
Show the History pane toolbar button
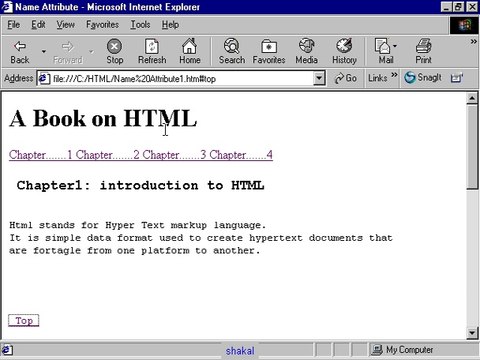tap(344, 52)
